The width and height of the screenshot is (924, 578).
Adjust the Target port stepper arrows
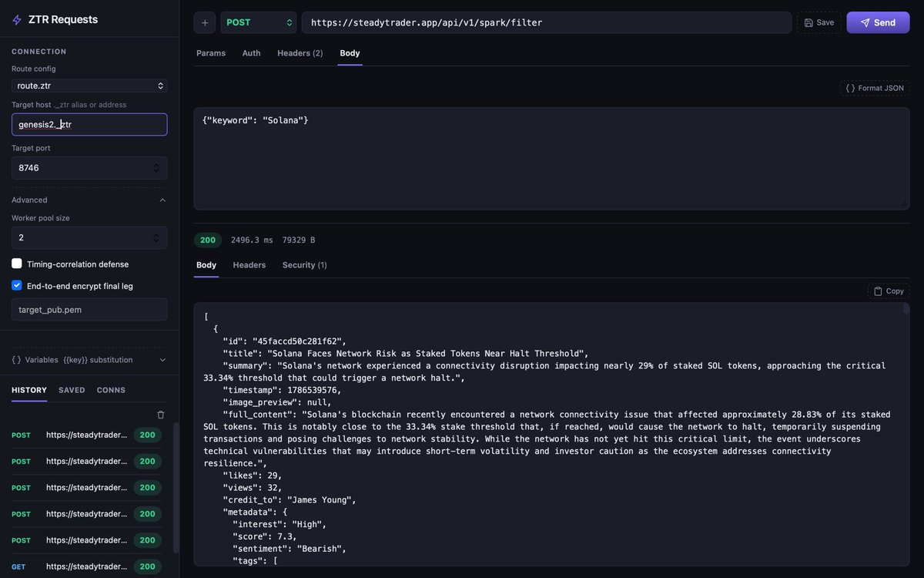tap(157, 168)
